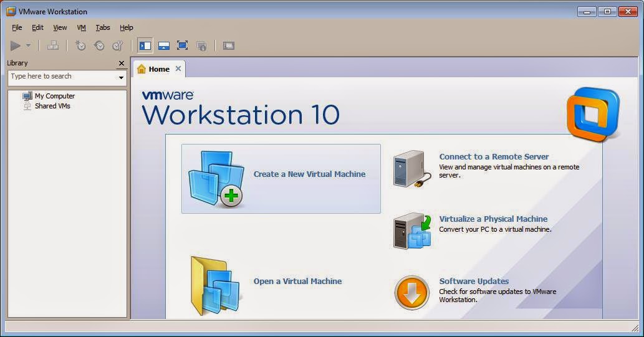The height and width of the screenshot is (337, 644).
Task: Click the orange Software Updates download icon
Action: click(412, 293)
